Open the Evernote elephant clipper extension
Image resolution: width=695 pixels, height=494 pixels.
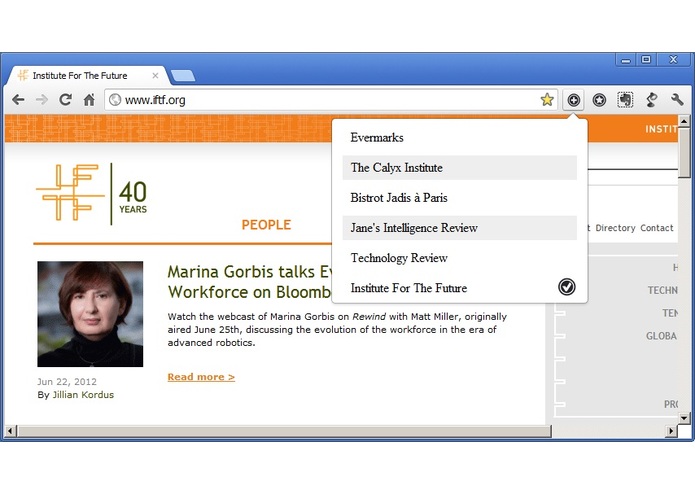tap(625, 100)
